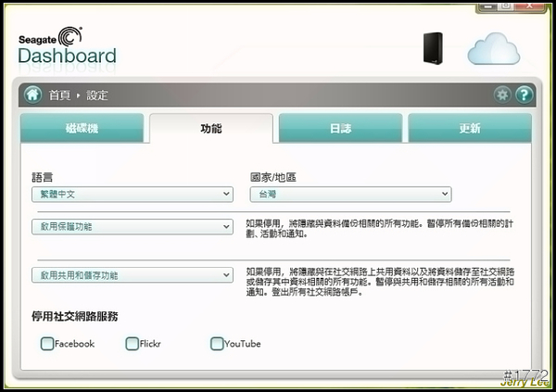The image size is (556, 392).
Task: Click the 語言 label
Action: coord(43,177)
